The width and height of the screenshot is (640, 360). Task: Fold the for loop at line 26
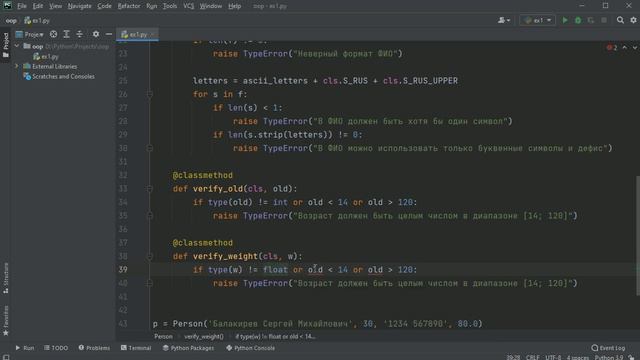(x=149, y=94)
